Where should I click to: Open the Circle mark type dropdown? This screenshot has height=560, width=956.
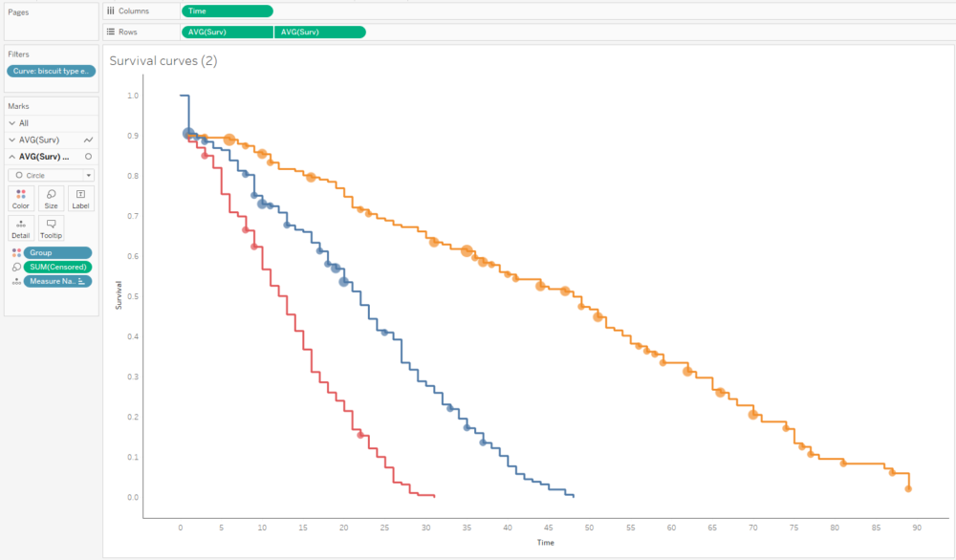(x=51, y=175)
